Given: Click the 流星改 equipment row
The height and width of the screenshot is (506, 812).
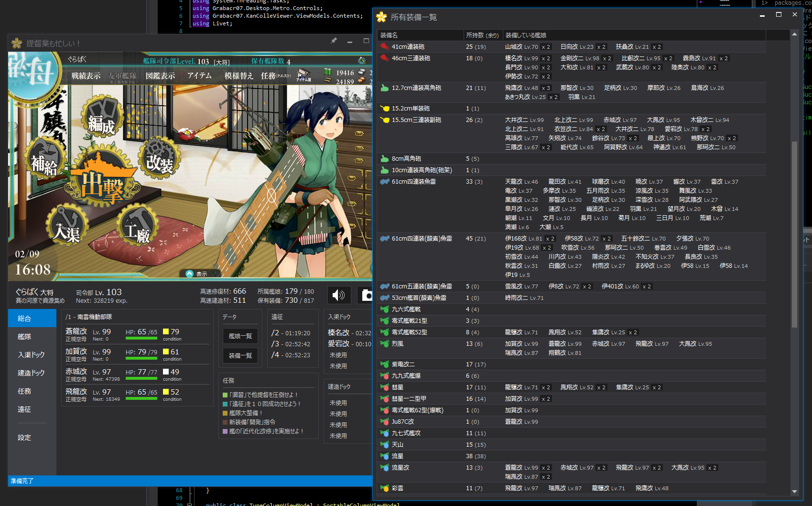Looking at the screenshot, I should [x=571, y=473].
